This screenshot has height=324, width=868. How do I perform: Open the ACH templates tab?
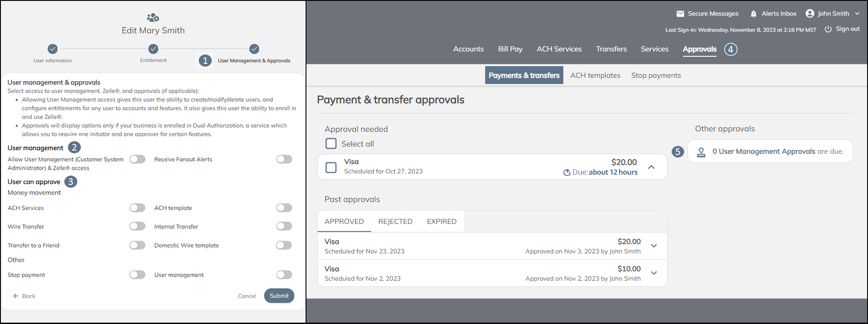coord(595,76)
